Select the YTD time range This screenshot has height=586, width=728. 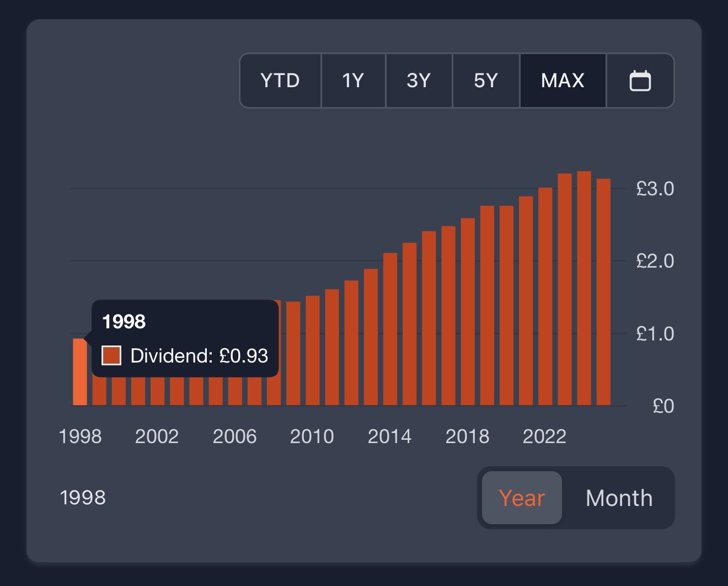[280, 81]
